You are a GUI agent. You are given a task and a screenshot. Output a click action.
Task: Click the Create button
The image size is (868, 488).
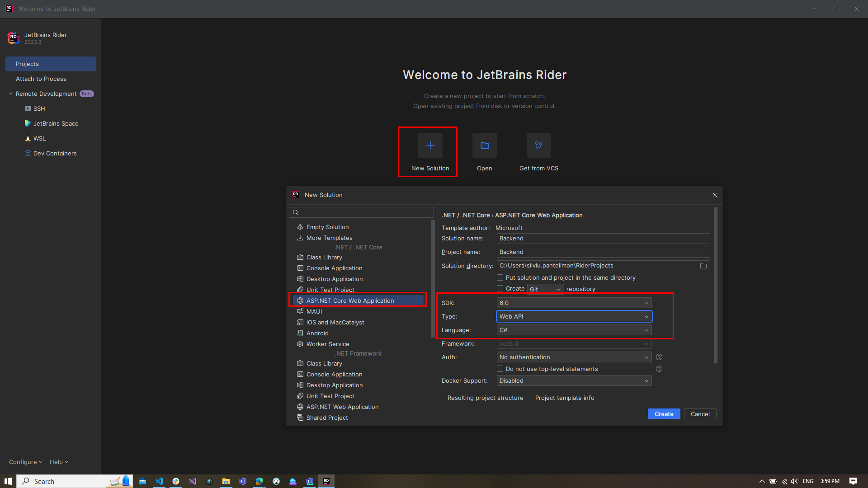tap(663, 414)
